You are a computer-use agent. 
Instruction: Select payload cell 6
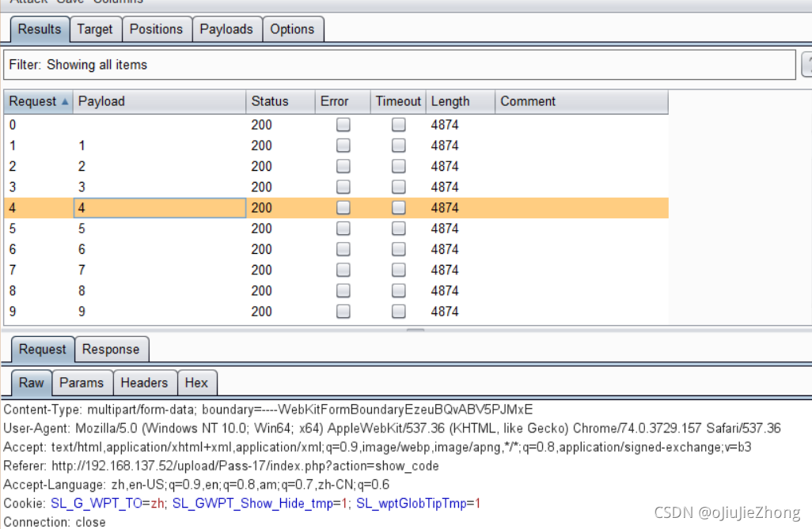pyautogui.click(x=160, y=249)
